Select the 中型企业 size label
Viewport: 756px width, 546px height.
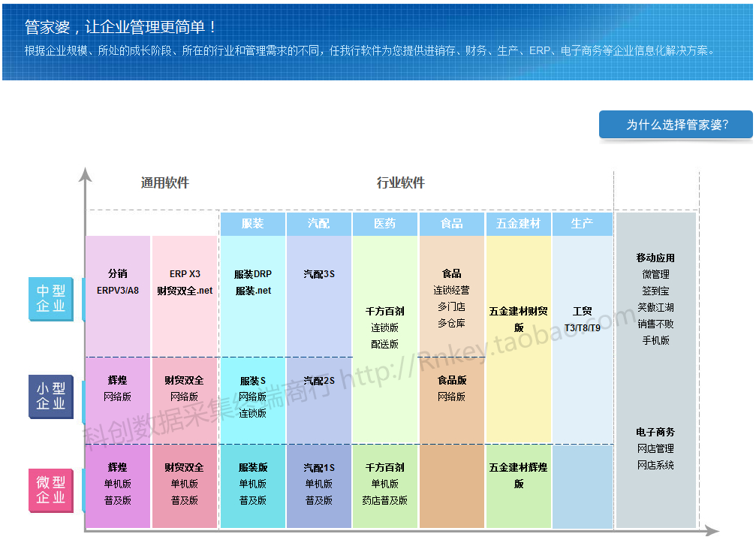point(51,298)
